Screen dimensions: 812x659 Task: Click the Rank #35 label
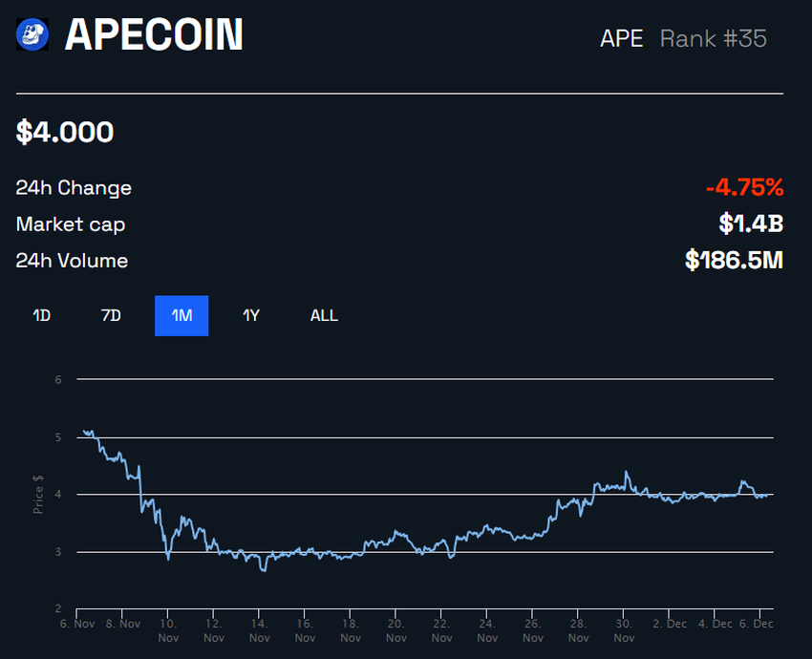714,38
